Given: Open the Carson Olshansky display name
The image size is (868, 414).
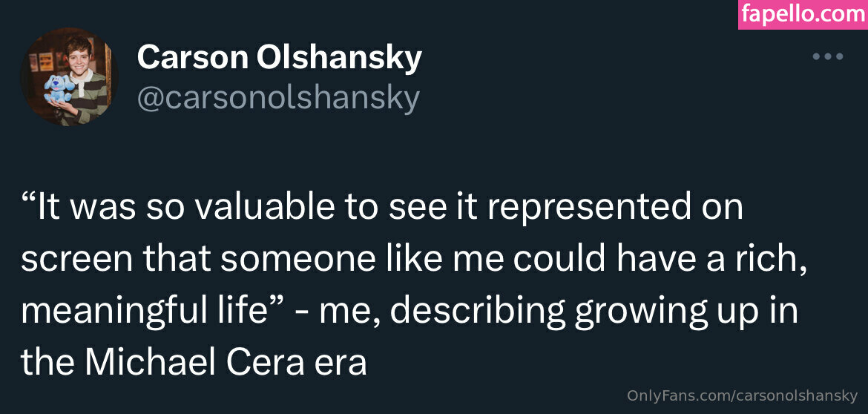Looking at the screenshot, I should 279,57.
